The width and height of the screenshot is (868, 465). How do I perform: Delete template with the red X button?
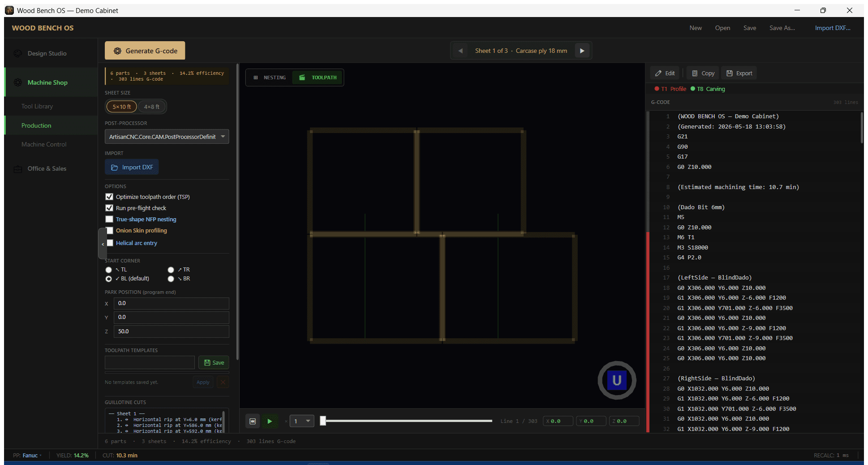point(223,382)
